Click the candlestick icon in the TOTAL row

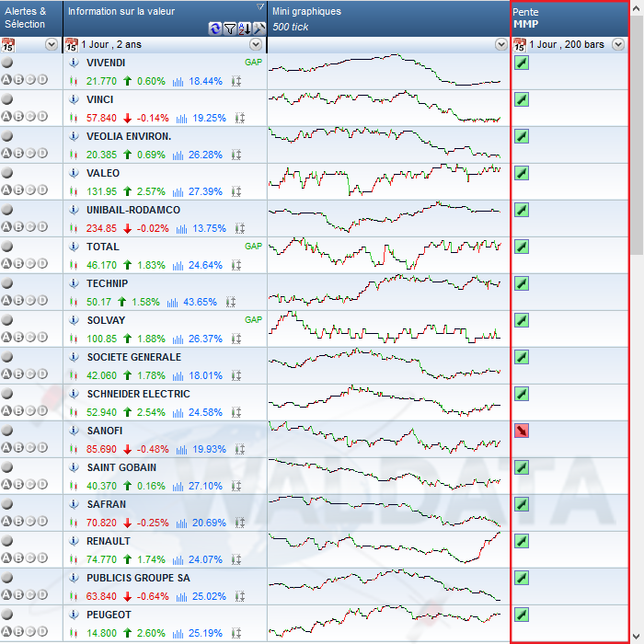74,265
